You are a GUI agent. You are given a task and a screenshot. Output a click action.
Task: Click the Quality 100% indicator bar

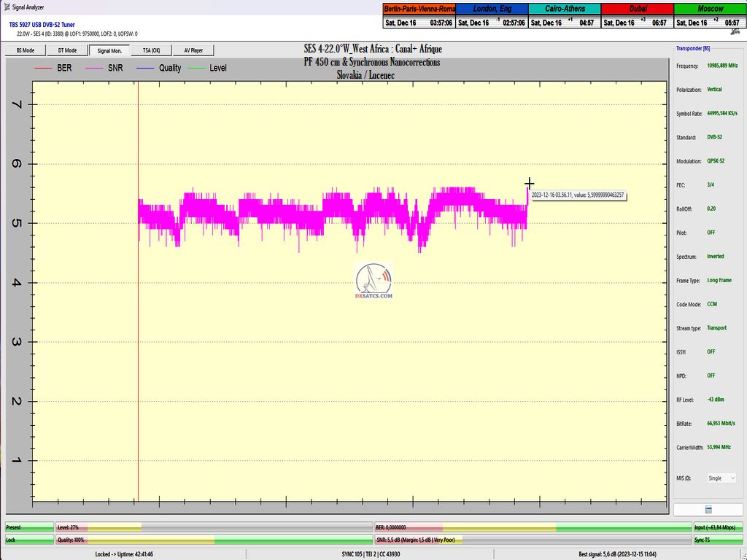(213, 540)
